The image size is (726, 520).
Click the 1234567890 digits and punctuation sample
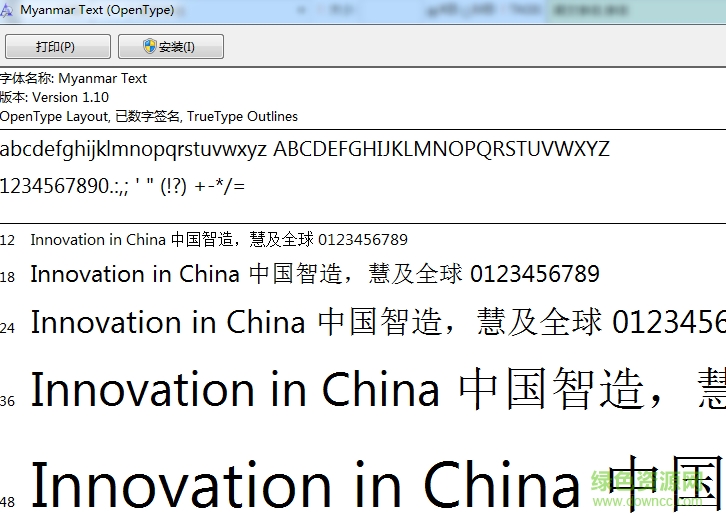(122, 186)
